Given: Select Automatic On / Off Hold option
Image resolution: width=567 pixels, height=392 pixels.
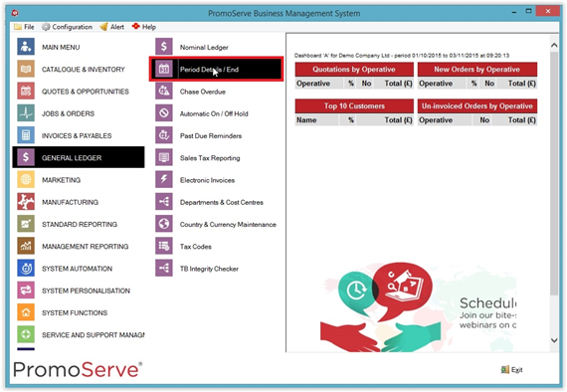Looking at the screenshot, I should pyautogui.click(x=214, y=113).
